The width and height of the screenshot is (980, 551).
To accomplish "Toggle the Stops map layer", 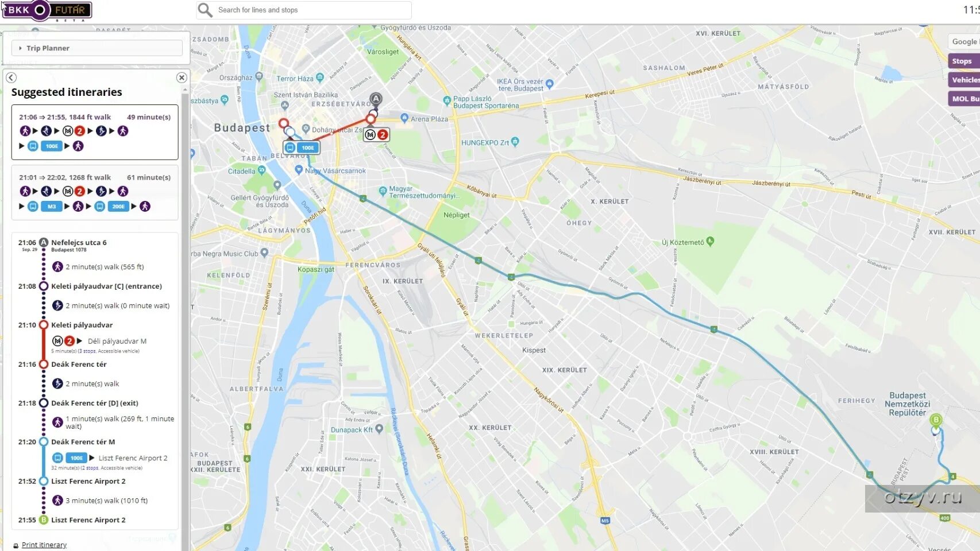I will (x=964, y=61).
